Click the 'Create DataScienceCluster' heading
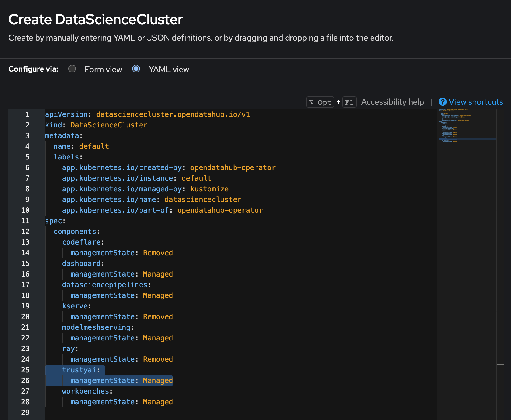Screen dimensions: 511x420 click(x=96, y=20)
